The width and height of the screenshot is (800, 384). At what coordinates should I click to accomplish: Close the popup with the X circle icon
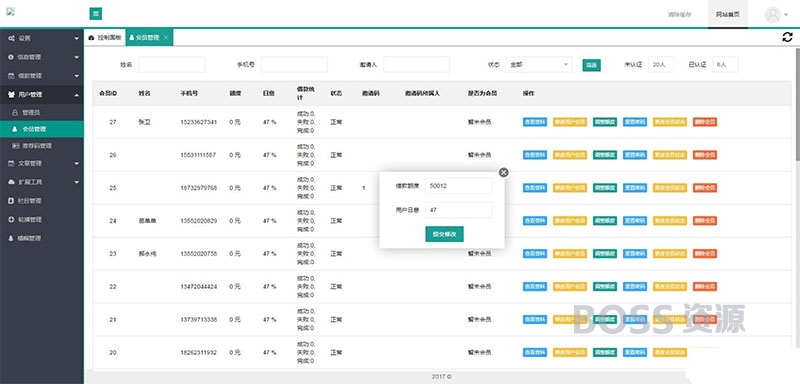[x=504, y=172]
